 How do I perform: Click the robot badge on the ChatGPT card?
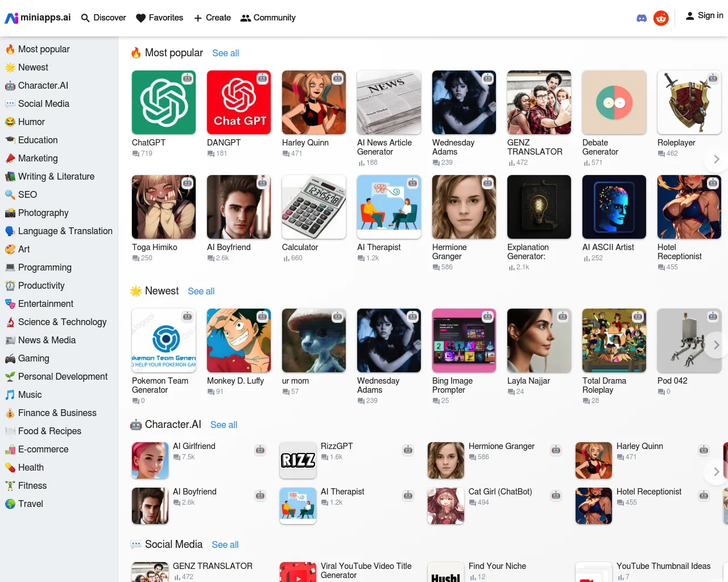click(x=188, y=79)
